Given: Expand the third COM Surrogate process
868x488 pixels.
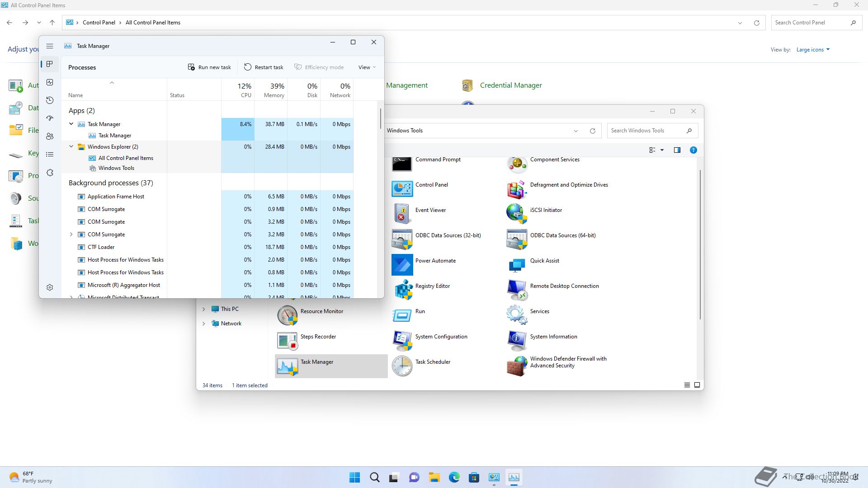Looking at the screenshot, I should pyautogui.click(x=71, y=235).
